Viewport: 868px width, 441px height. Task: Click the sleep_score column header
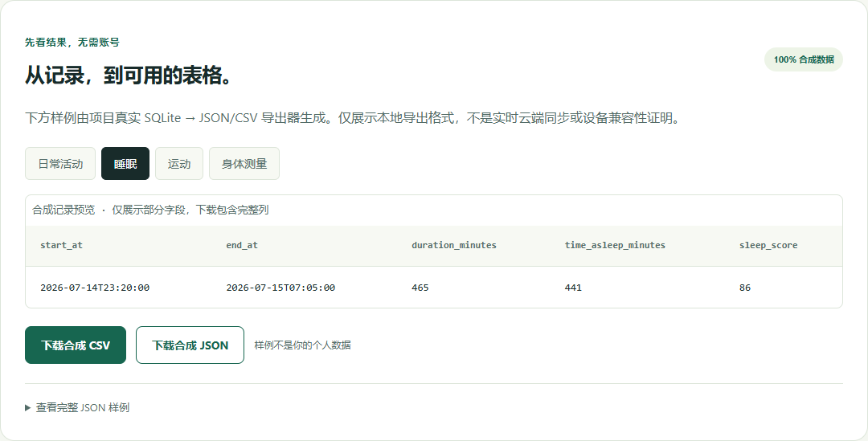[768, 245]
